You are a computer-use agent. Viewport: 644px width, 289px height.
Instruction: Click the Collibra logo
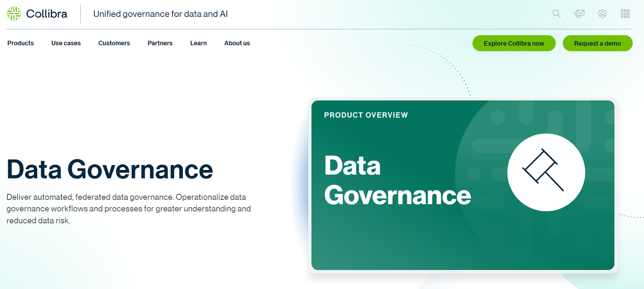(37, 14)
